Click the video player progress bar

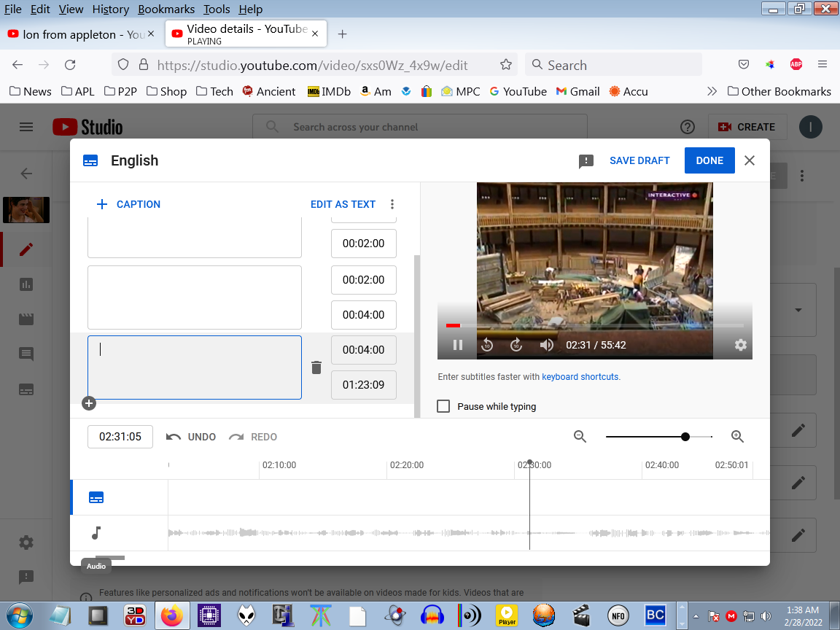coord(595,325)
